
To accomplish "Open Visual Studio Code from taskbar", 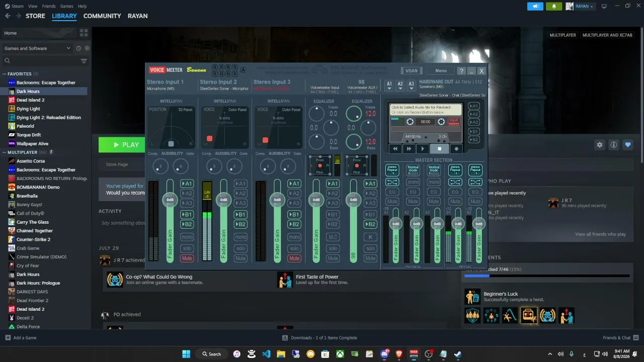I will point(266,354).
